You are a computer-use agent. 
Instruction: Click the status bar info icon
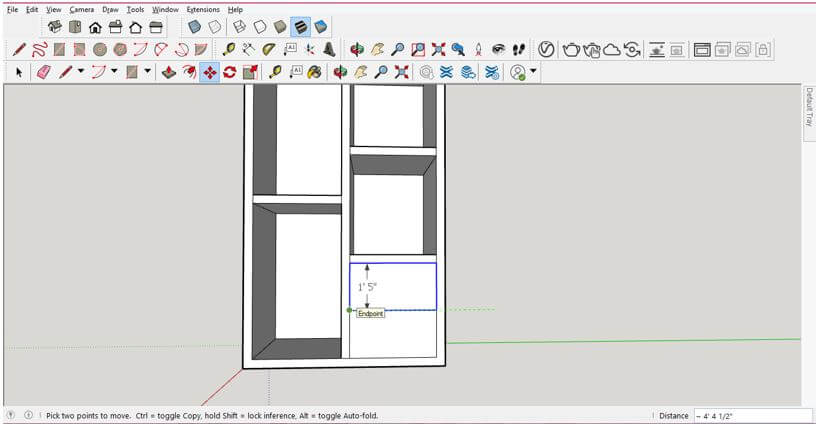click(x=28, y=415)
